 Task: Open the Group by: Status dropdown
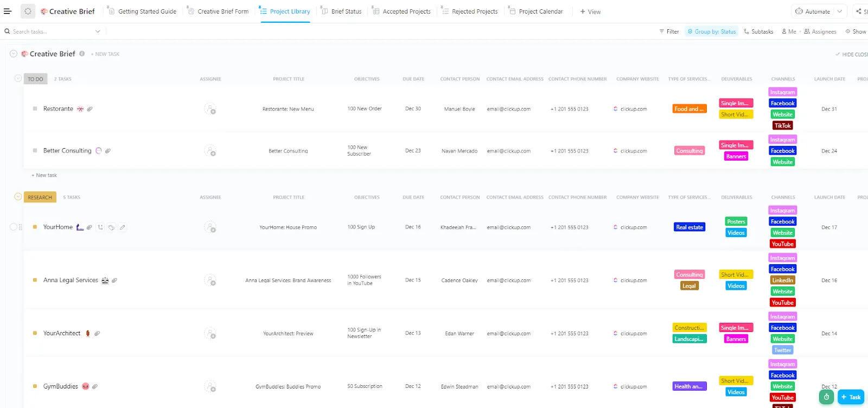coord(711,31)
